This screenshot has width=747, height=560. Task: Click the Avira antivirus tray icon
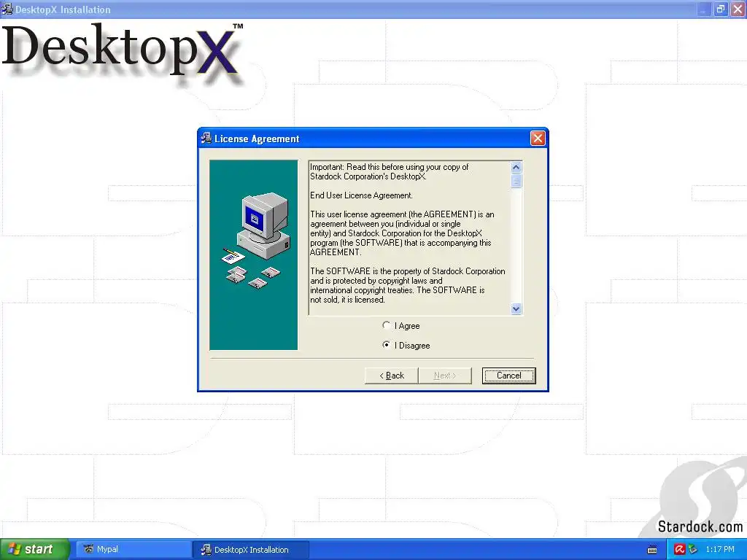(x=680, y=550)
